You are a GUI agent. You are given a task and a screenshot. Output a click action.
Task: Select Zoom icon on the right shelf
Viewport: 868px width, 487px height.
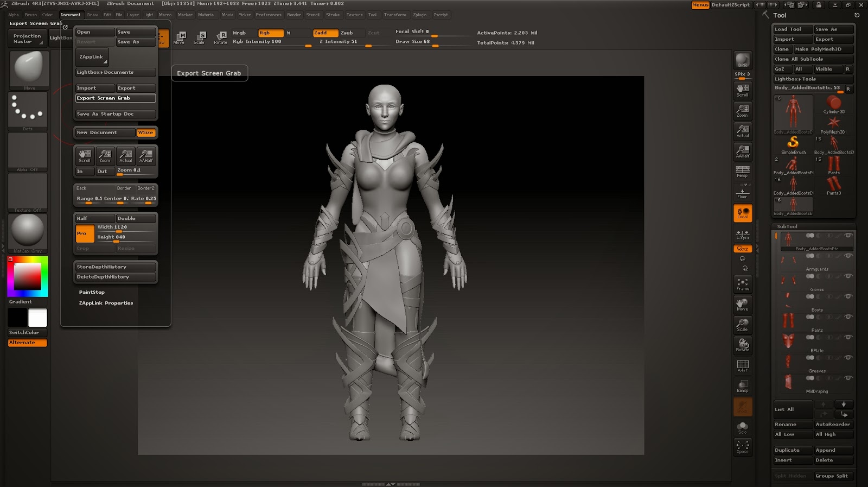pos(742,111)
